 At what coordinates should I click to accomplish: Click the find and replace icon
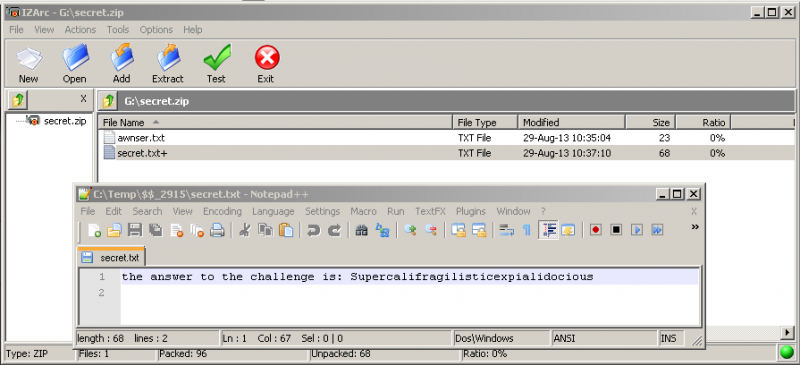click(383, 230)
